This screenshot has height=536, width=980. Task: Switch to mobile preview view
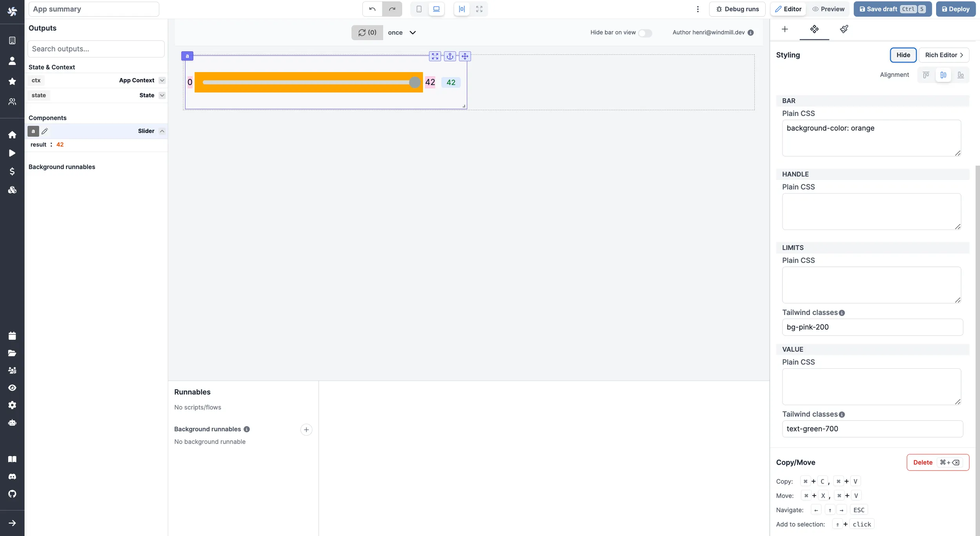coord(418,9)
